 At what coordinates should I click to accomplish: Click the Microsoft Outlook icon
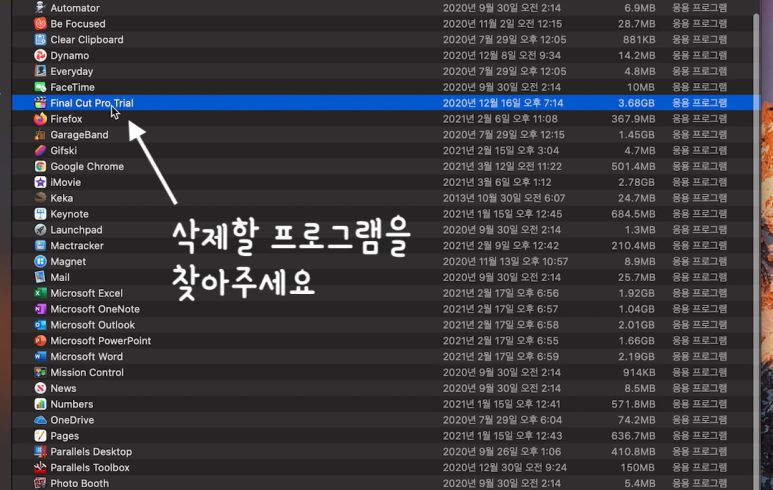pos(40,325)
